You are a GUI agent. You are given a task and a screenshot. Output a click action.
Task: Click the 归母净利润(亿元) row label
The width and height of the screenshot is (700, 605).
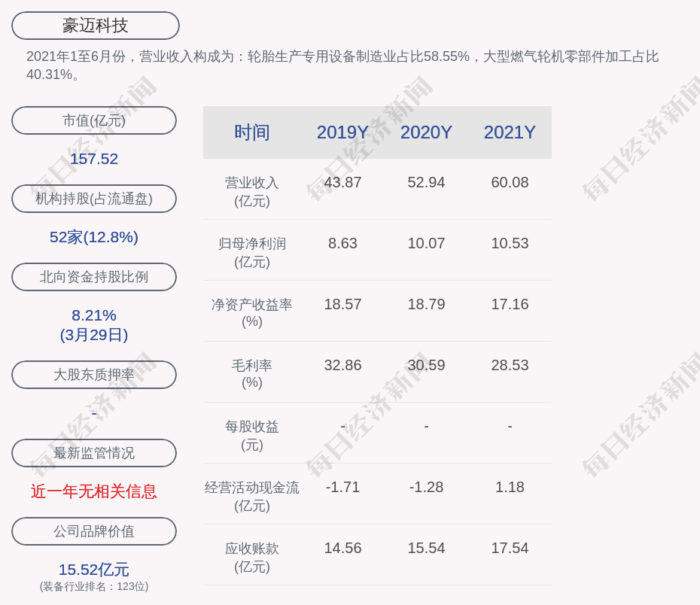tap(252, 253)
